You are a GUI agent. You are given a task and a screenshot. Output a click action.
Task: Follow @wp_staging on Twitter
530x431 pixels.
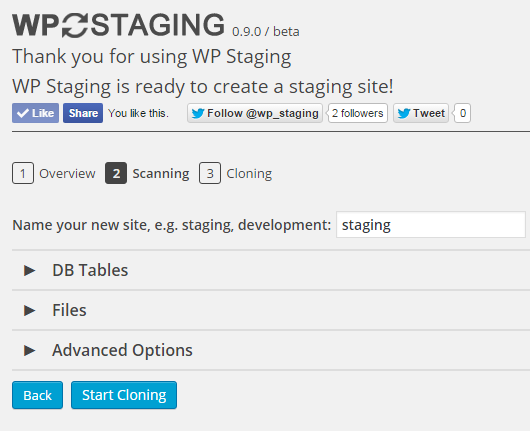click(x=255, y=113)
